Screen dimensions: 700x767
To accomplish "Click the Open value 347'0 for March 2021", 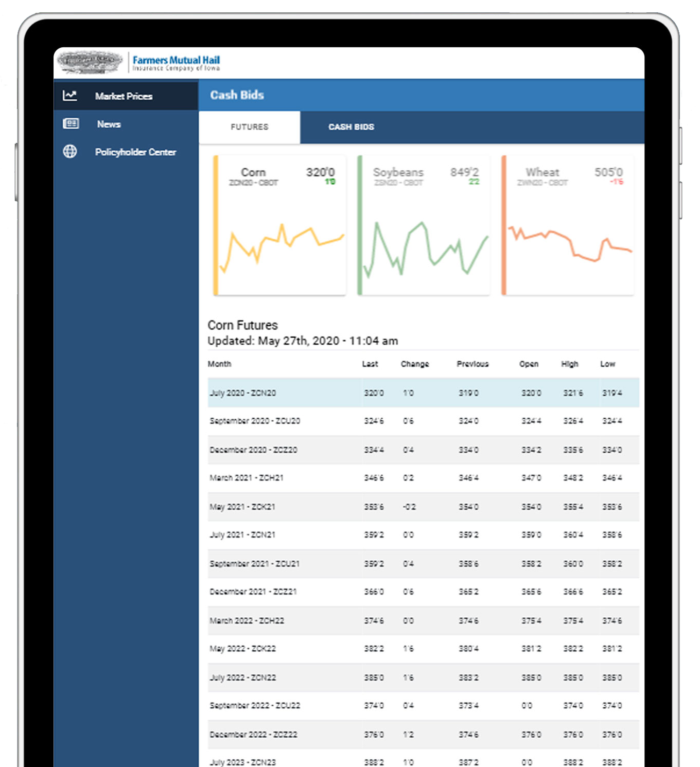I will pos(531,478).
